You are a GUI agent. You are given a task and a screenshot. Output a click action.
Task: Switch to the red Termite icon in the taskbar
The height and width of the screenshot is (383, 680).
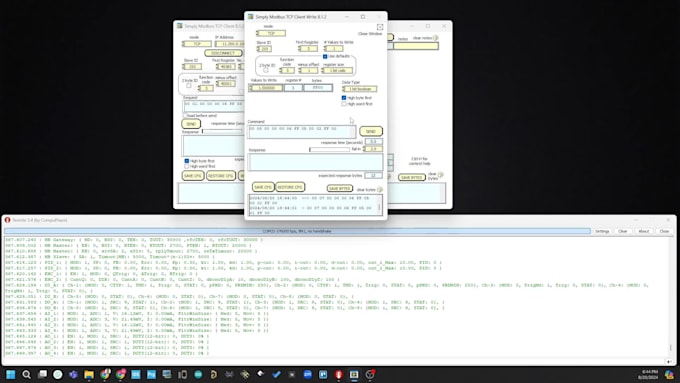339,374
